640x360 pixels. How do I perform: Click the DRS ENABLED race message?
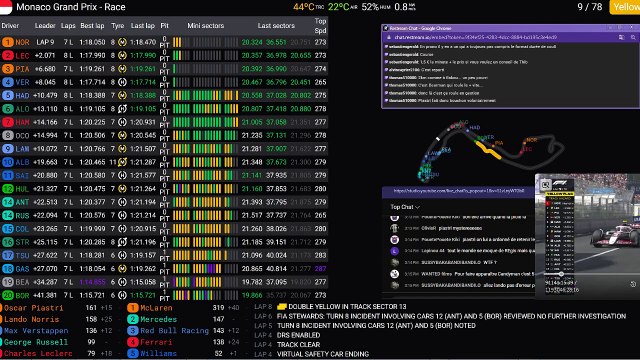click(x=298, y=335)
